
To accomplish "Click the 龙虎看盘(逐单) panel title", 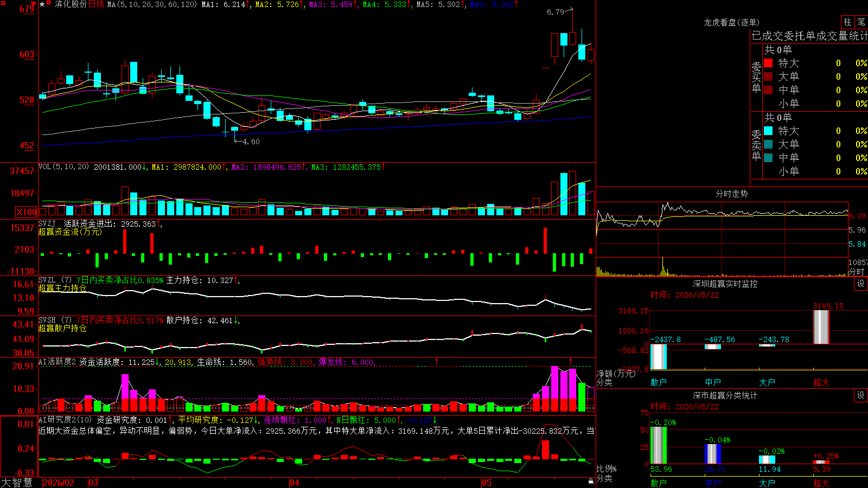I will [x=732, y=22].
